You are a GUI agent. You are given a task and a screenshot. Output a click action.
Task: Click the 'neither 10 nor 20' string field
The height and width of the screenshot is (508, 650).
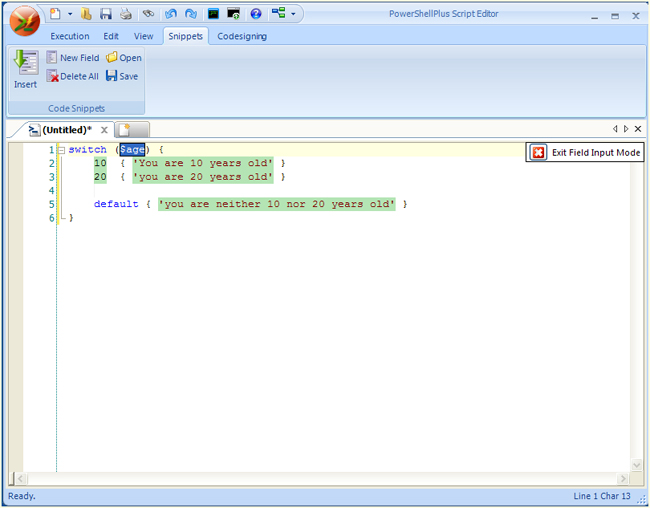click(276, 204)
